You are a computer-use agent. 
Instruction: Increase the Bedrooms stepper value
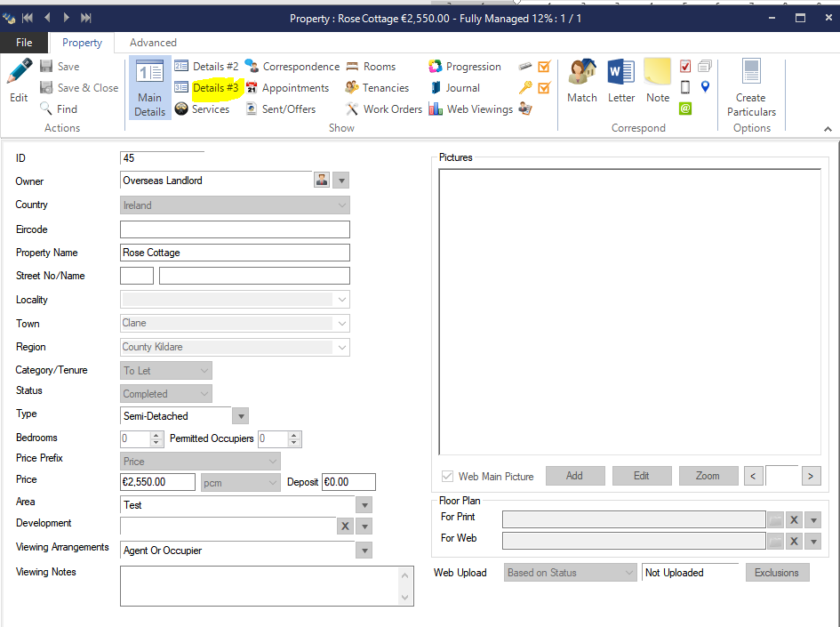[x=157, y=435]
